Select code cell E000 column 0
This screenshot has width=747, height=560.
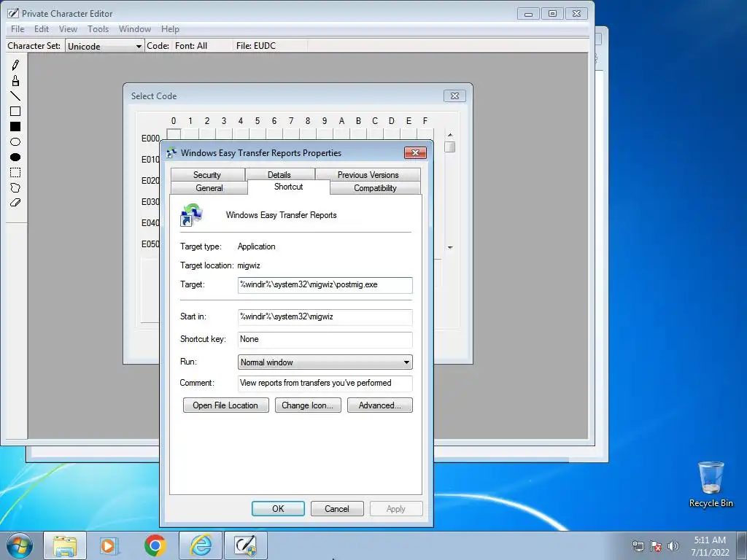click(x=174, y=134)
